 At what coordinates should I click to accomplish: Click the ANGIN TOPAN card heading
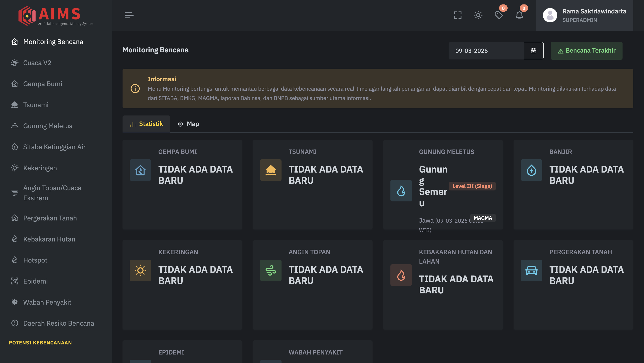pos(309,252)
